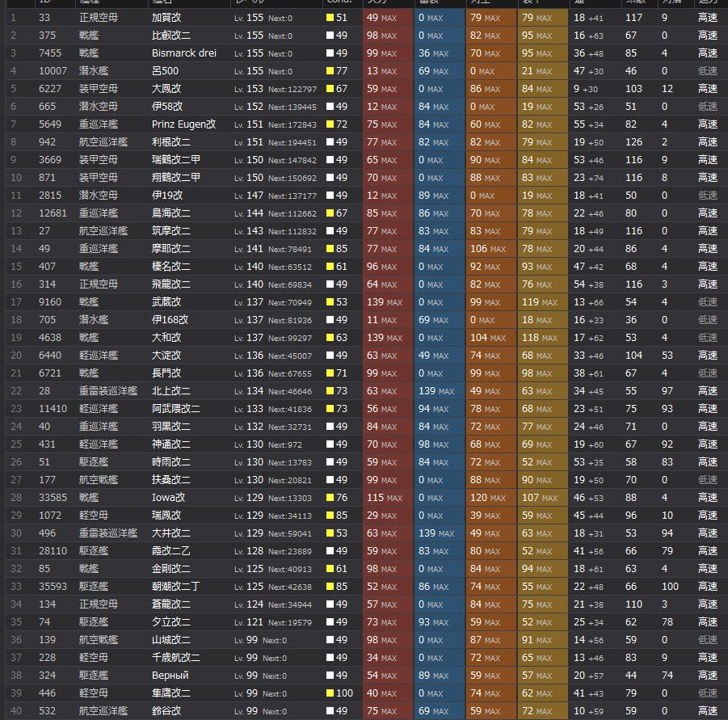
Task: Click level Lv. 153 in 大鳳改 row
Action: pyautogui.click(x=249, y=89)
